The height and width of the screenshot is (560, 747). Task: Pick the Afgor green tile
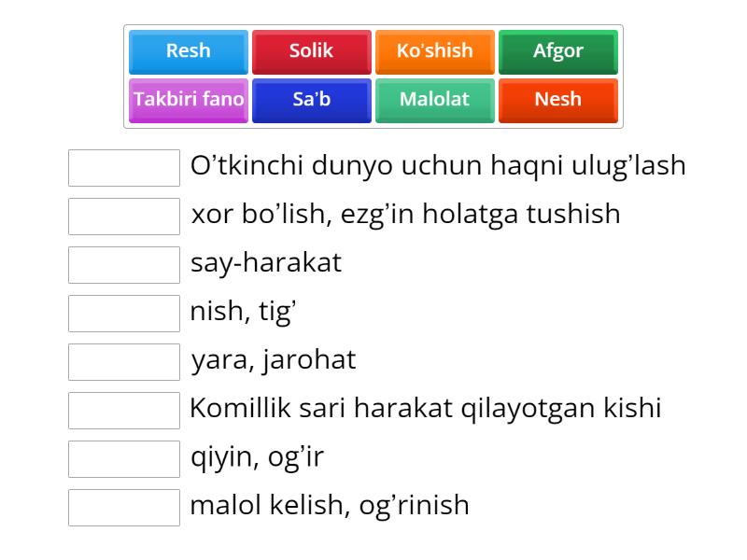558,51
